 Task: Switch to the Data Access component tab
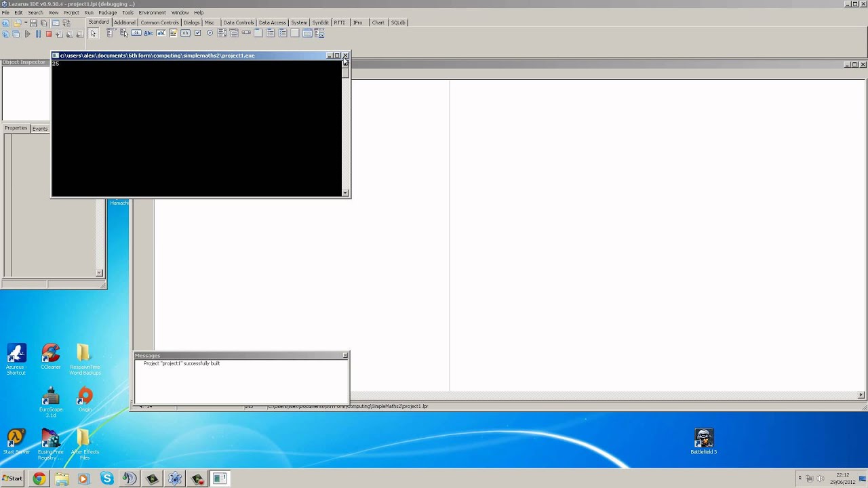point(272,22)
